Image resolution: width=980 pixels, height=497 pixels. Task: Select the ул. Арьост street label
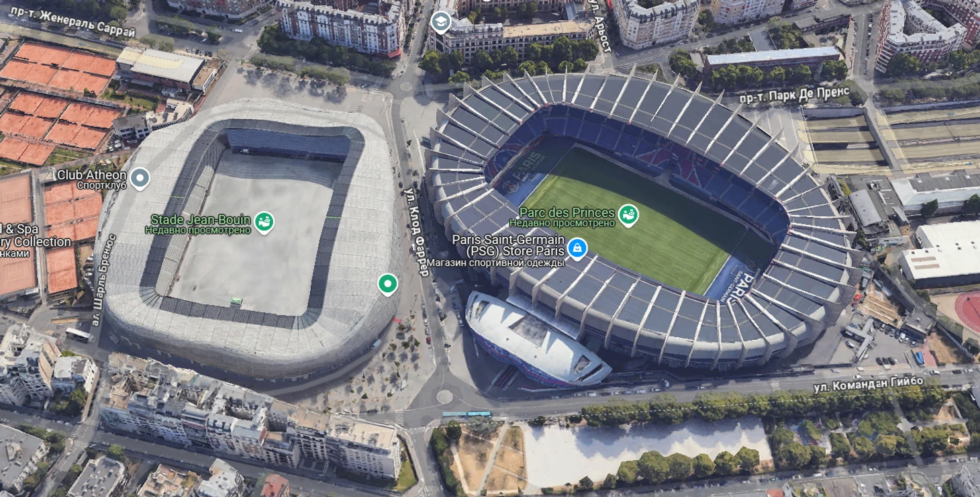point(599,26)
